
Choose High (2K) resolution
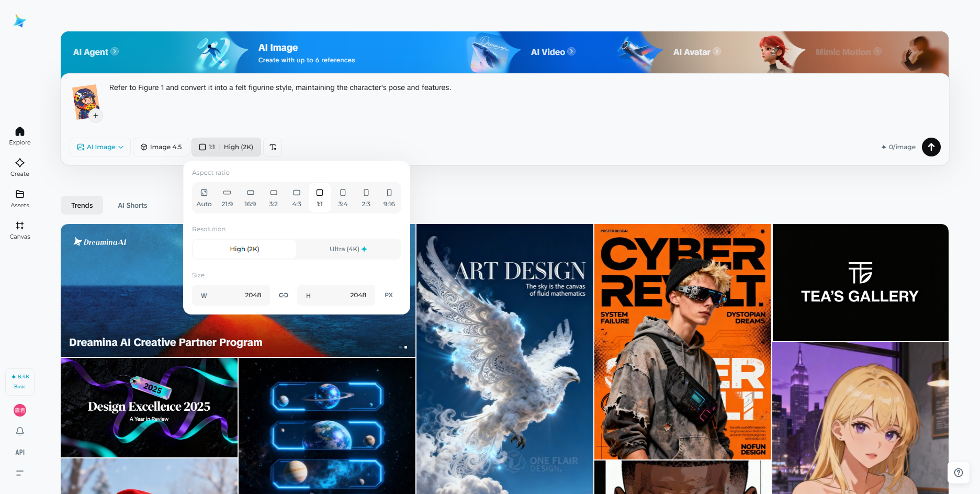244,249
